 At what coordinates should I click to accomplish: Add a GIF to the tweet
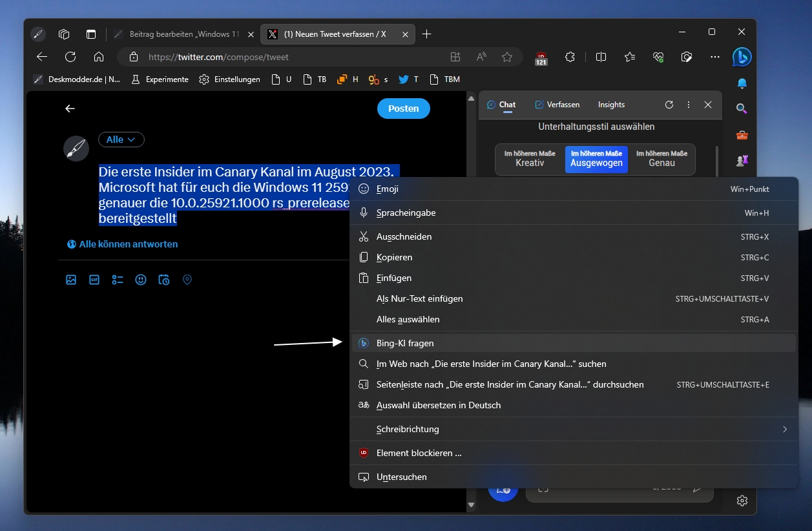pyautogui.click(x=94, y=280)
